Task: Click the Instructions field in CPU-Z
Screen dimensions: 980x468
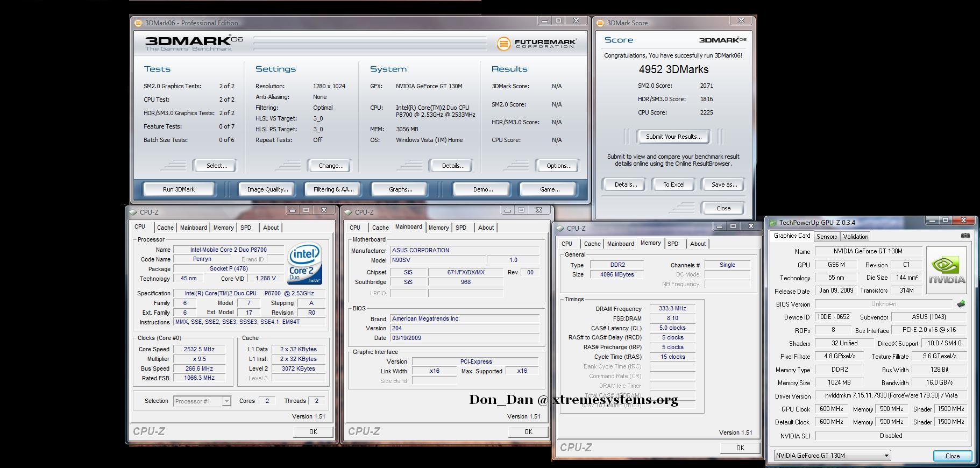Action: coord(250,322)
